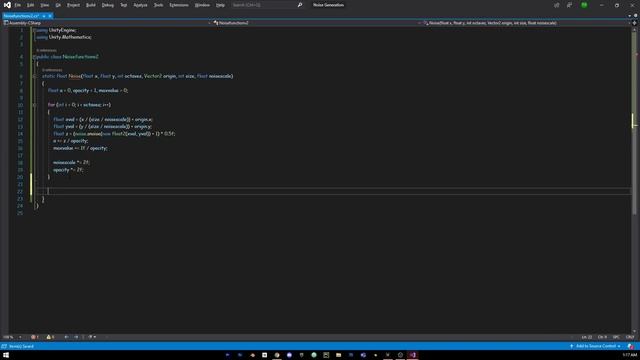Click the CRLF line ending indicator

point(630,337)
